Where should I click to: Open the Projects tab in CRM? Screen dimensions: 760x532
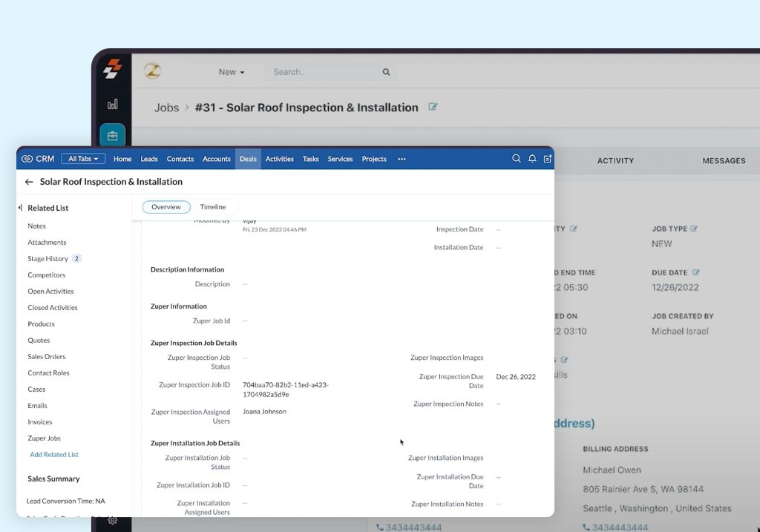tap(374, 159)
